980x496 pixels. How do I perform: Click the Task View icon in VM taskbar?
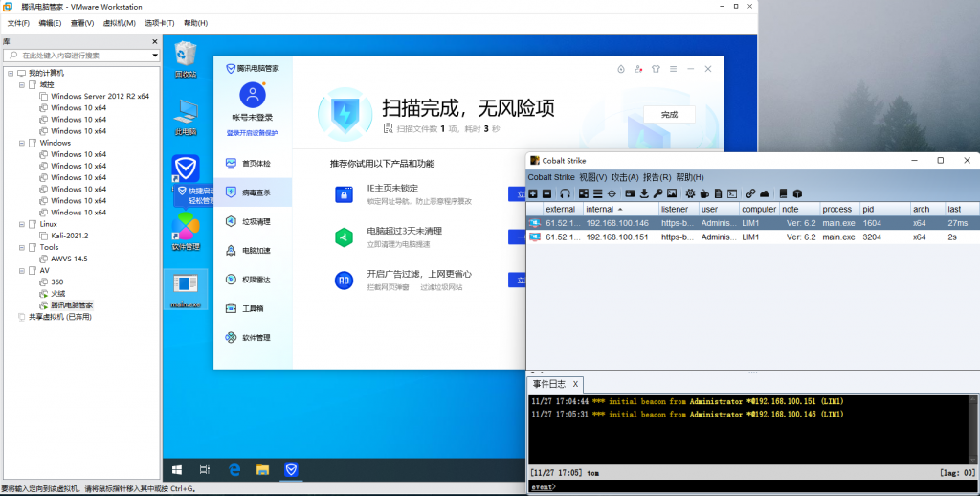(205, 470)
